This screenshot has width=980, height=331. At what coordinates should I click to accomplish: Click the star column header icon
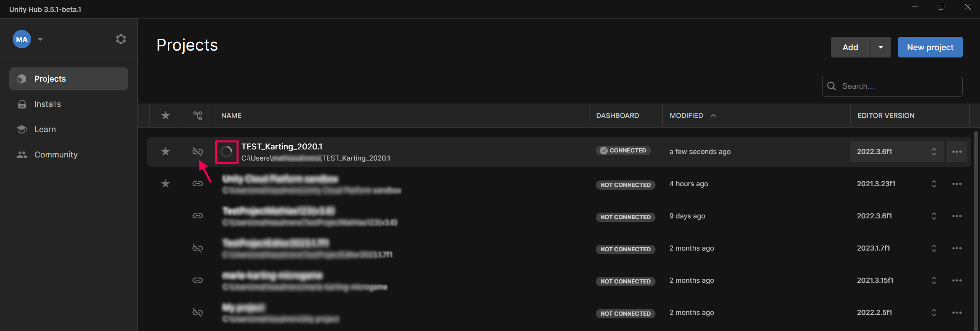tap(166, 115)
